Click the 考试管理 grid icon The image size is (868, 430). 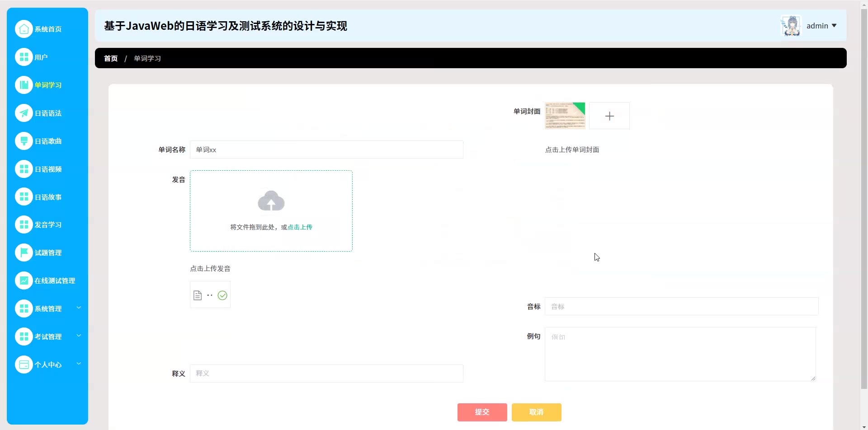click(x=24, y=337)
